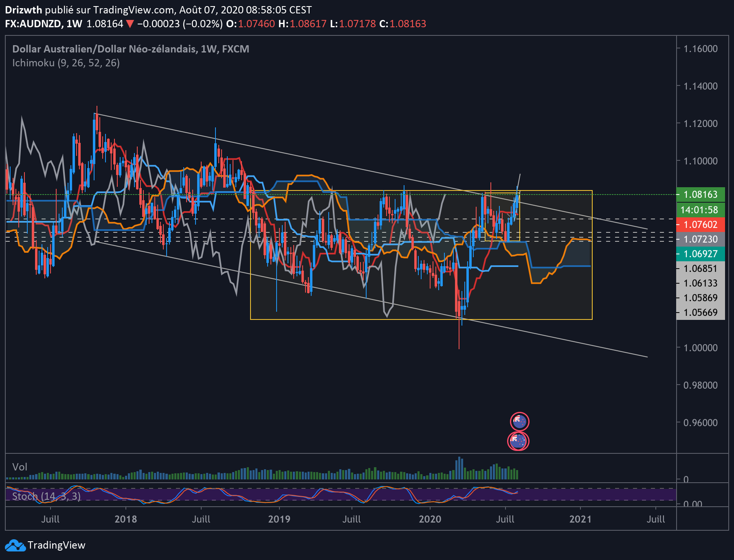Click the red 1.07602 price tag
734x560 pixels.
[701, 225]
